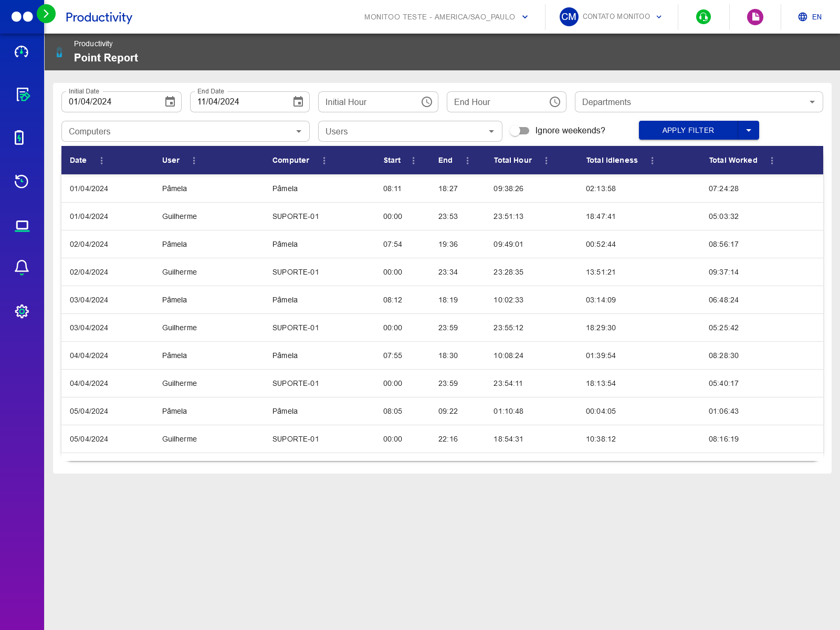This screenshot has height=630, width=840.
Task: Expand the sidebar with the green arrow
Action: click(47, 14)
